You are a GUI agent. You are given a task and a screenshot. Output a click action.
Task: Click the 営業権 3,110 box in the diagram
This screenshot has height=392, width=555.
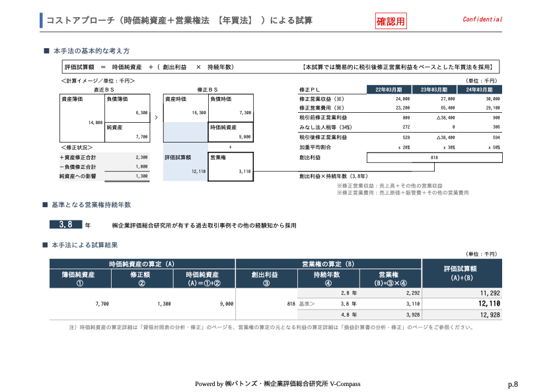coord(231,167)
